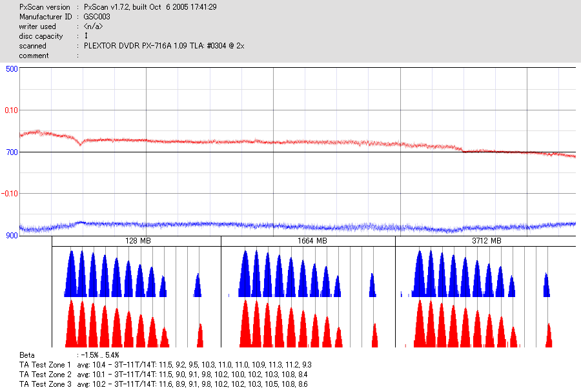Viewport: 581px width, 392px height.
Task: Click the TA Test Zone 3 results line
Action: pyautogui.click(x=163, y=384)
